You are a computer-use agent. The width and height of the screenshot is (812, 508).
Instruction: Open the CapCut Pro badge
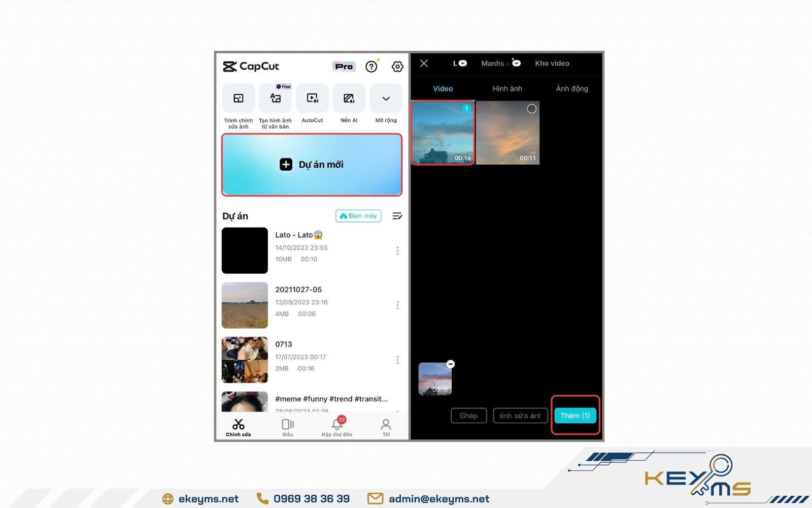pyautogui.click(x=344, y=67)
